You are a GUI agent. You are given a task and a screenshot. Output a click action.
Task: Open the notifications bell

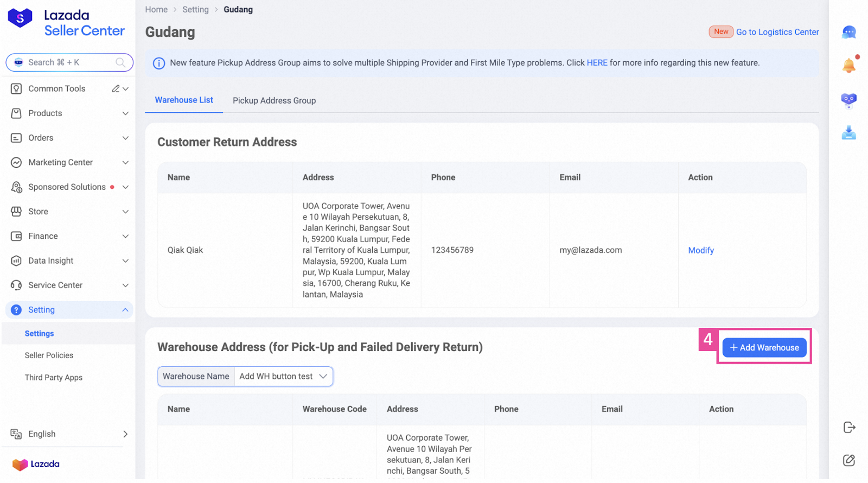[848, 66]
